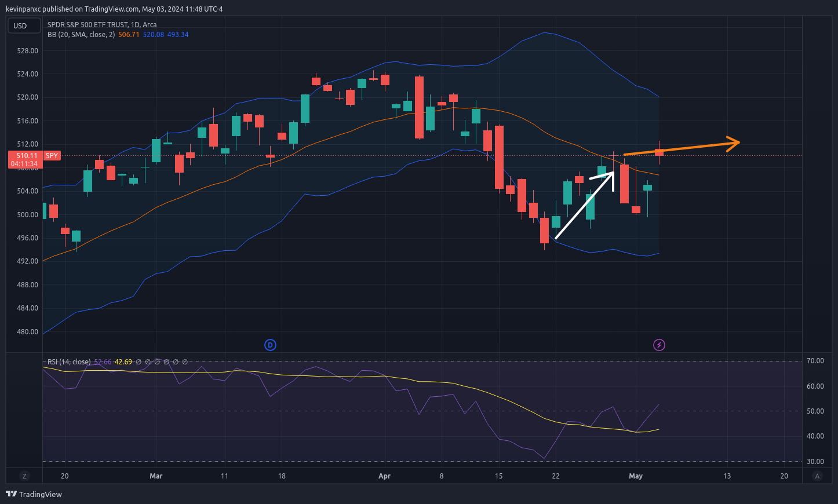Click the Mar date label on time axis
838x504 pixels.
point(156,476)
